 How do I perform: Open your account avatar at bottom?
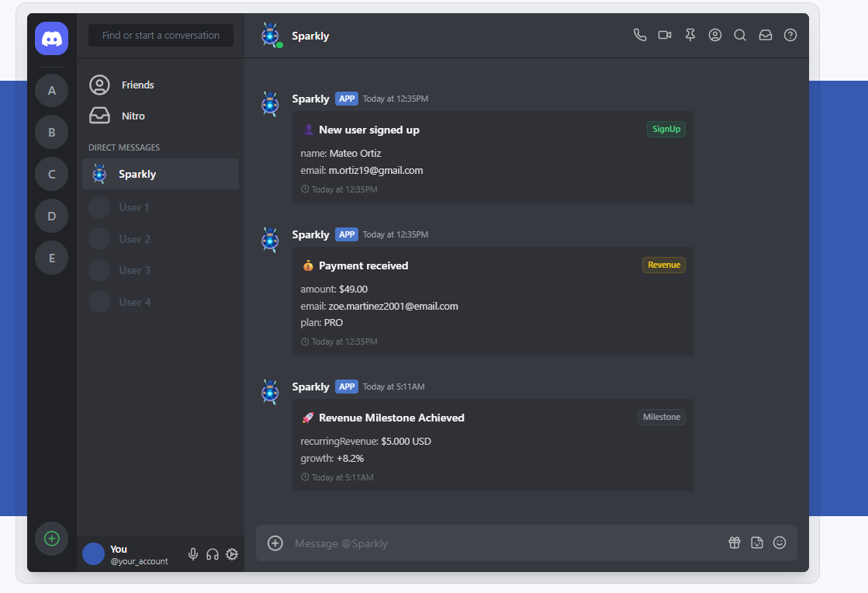[94, 554]
